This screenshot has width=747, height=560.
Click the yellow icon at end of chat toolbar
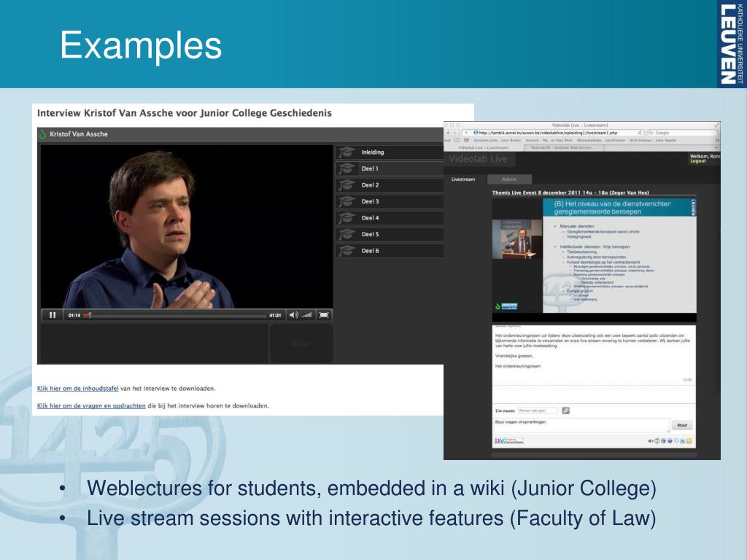[x=689, y=441]
